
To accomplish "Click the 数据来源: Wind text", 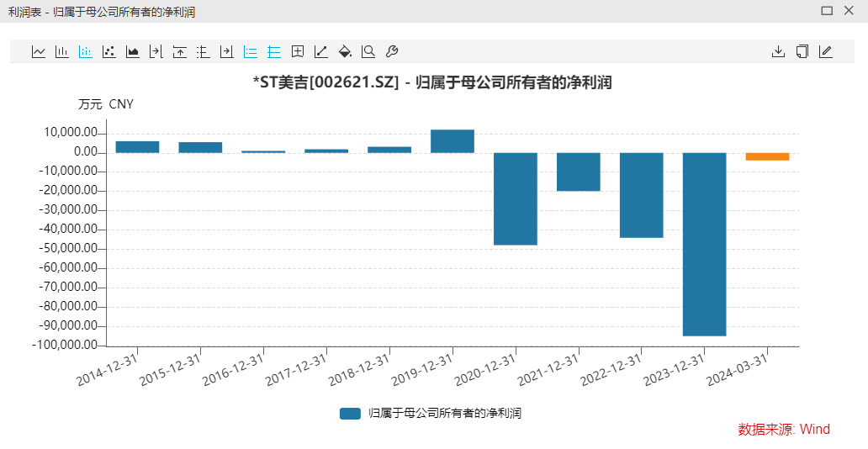I will pyautogui.click(x=784, y=429).
